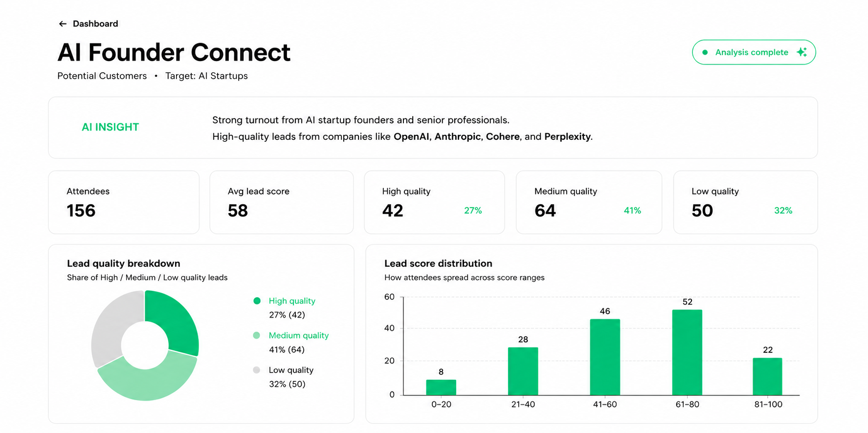The height and width of the screenshot is (433, 868).
Task: Click the OpenAI company name in insight
Action: point(412,137)
